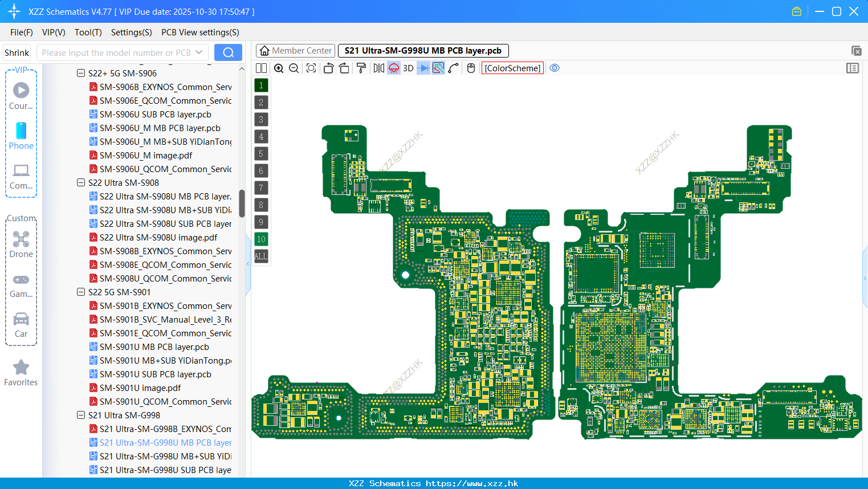Toggle the red highlight lamp tool

click(x=394, y=68)
